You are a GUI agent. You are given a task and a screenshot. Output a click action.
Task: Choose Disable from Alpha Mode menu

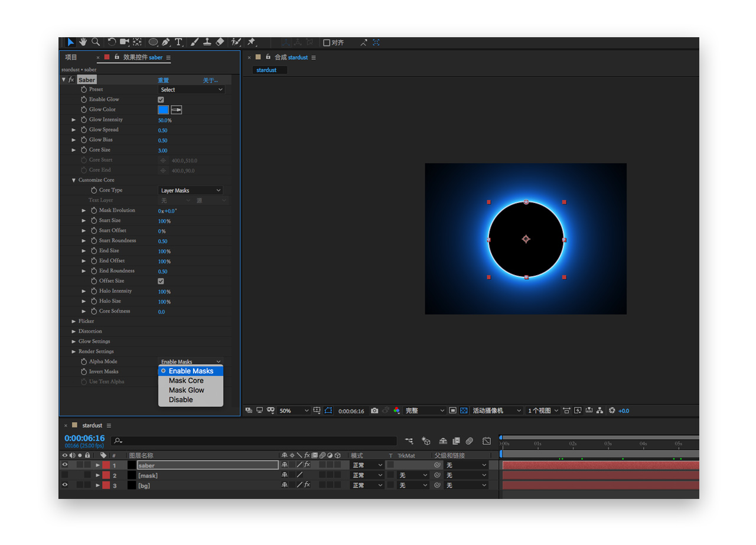(191, 400)
